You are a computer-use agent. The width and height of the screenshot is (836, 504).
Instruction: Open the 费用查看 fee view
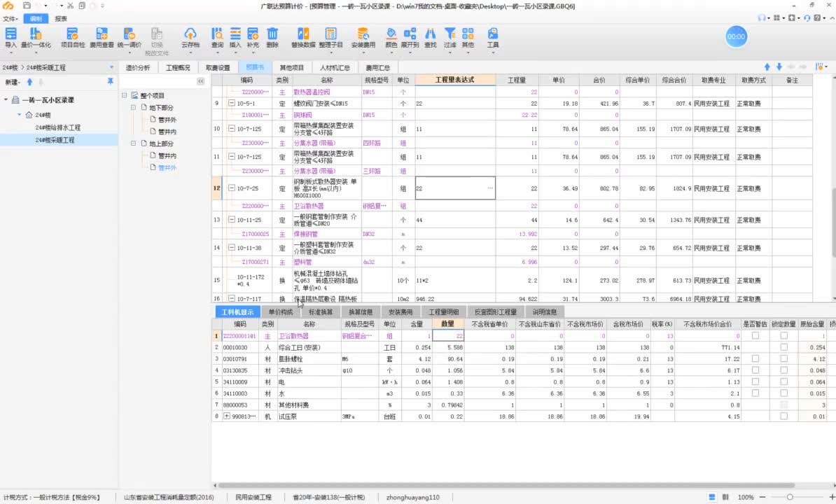pos(102,37)
